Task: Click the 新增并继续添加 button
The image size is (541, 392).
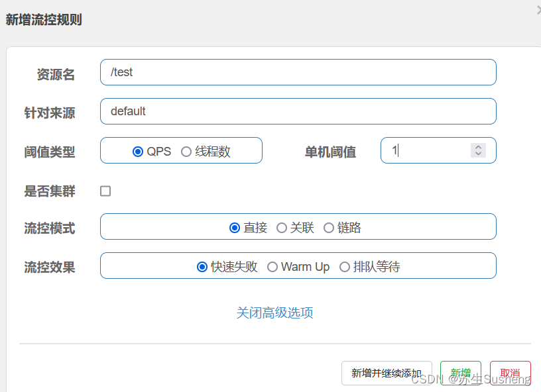Action: pos(387,373)
